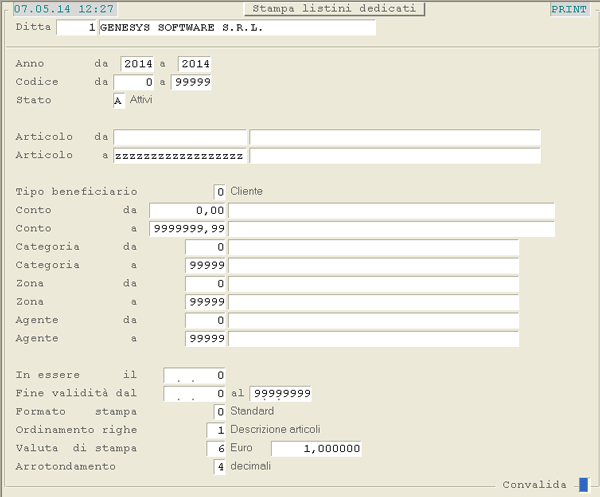Click the decimali rounding text
Image resolution: width=600 pixels, height=497 pixels.
click(251, 466)
